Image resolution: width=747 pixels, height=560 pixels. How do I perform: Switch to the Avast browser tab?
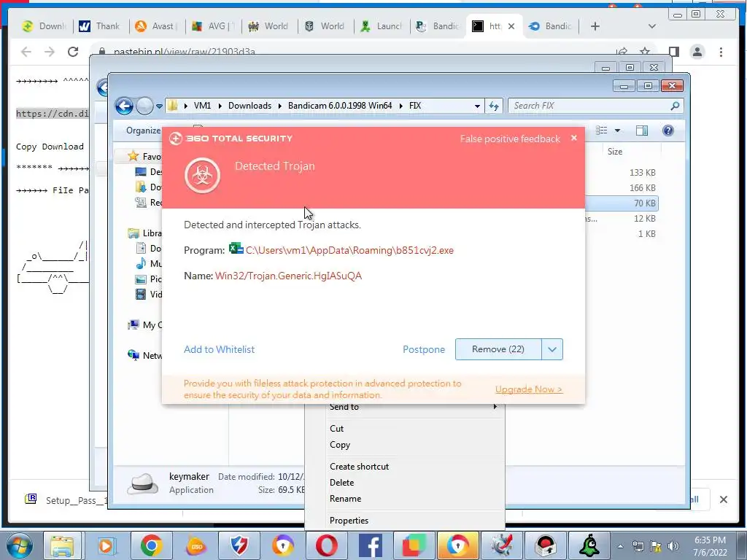pyautogui.click(x=155, y=26)
